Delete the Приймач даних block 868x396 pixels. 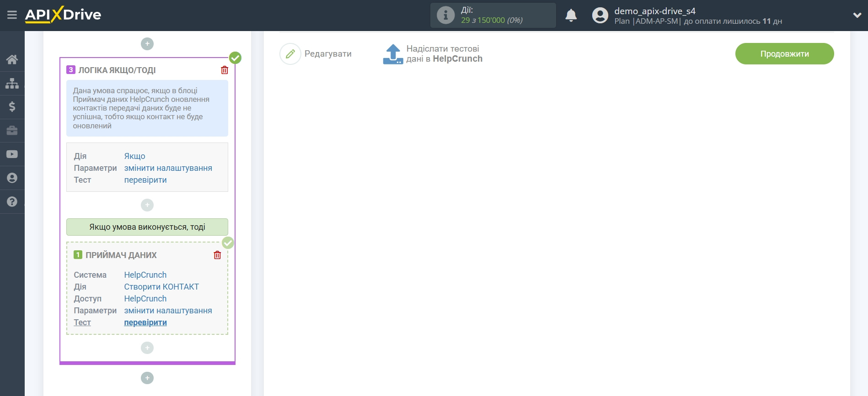tap(217, 255)
